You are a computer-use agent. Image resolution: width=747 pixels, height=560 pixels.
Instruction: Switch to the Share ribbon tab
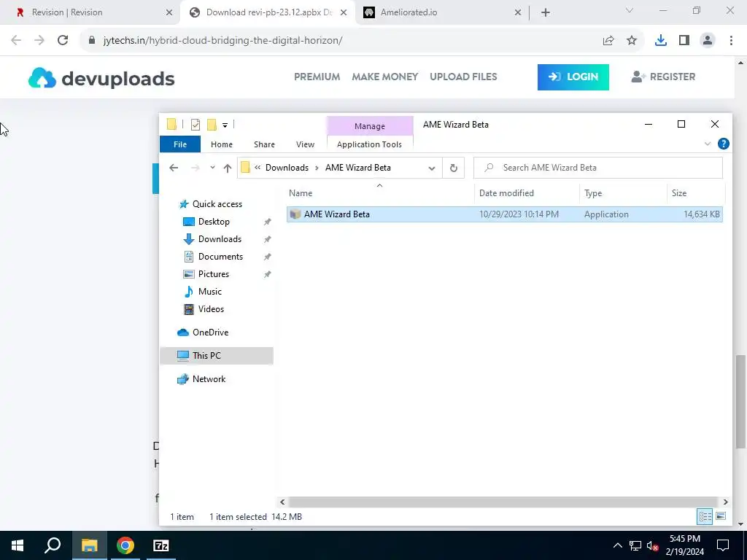(x=264, y=144)
